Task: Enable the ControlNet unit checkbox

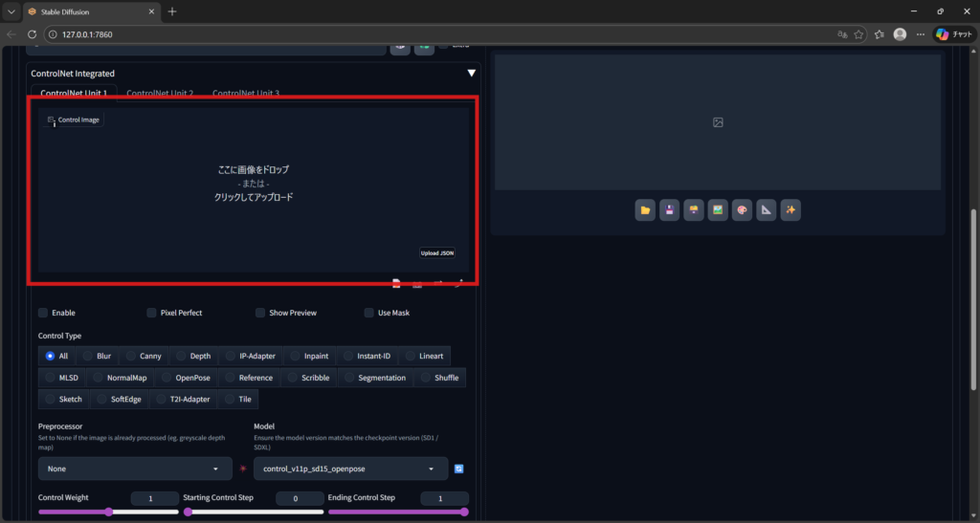Action: click(x=43, y=313)
